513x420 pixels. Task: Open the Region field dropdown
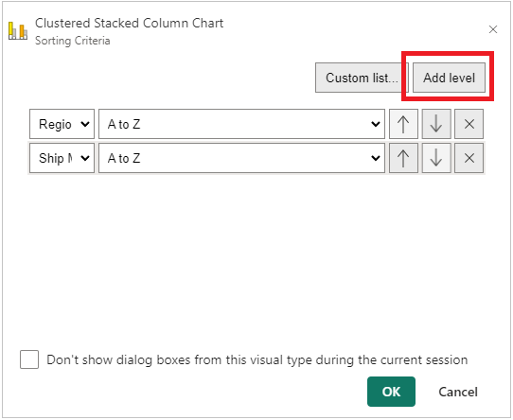click(x=62, y=124)
